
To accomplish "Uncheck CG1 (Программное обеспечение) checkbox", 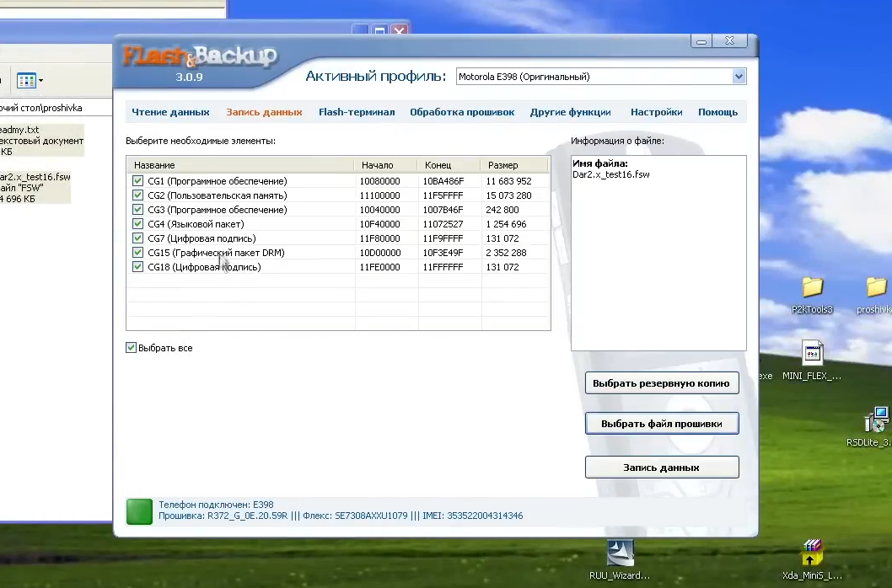I will point(137,181).
